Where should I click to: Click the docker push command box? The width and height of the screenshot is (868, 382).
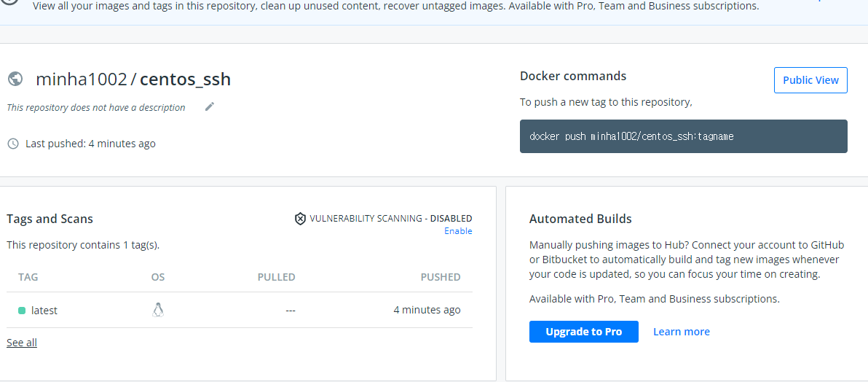[684, 136]
